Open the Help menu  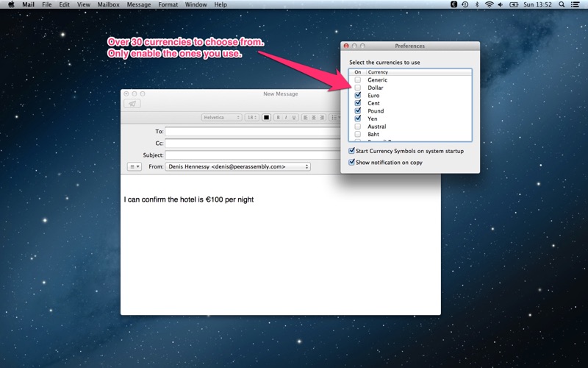coord(220,4)
